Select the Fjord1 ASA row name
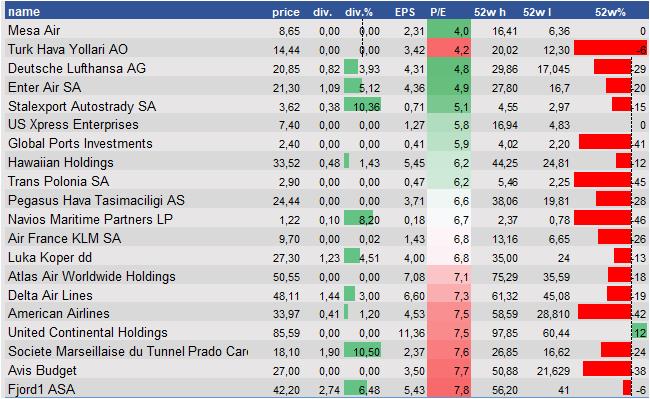The height and width of the screenshot is (399, 650). click(41, 389)
